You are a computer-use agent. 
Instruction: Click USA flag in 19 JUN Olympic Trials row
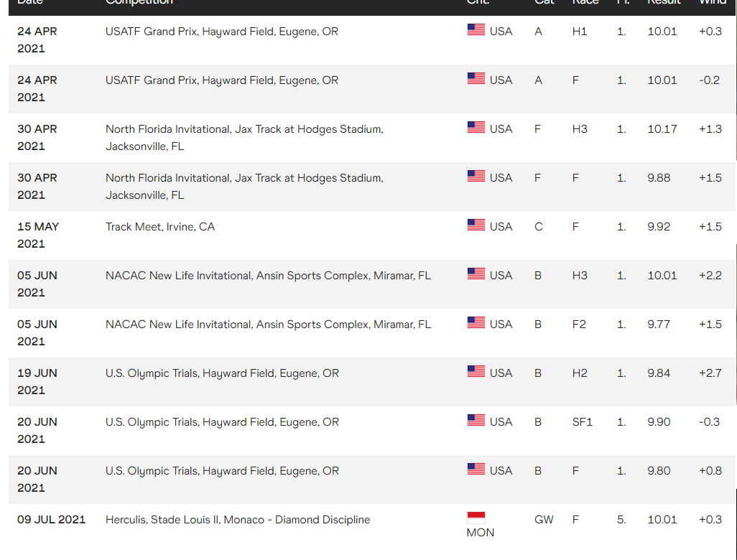[476, 372]
